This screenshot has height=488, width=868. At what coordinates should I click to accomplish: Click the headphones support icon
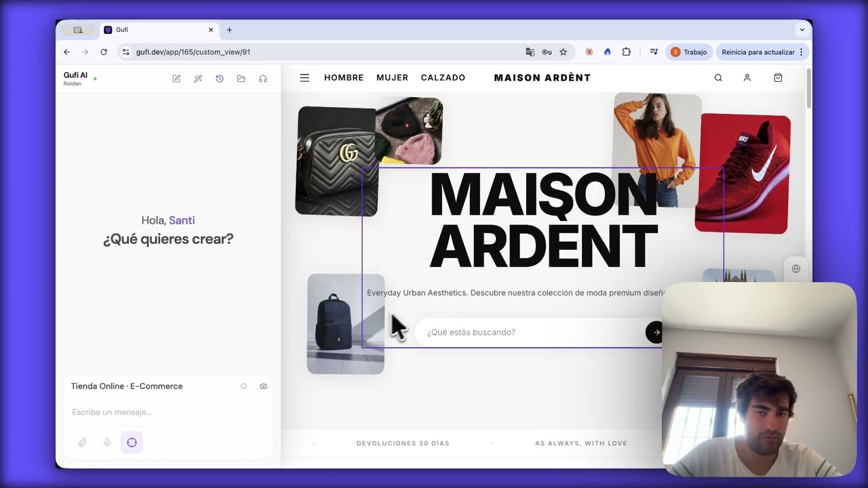click(263, 79)
